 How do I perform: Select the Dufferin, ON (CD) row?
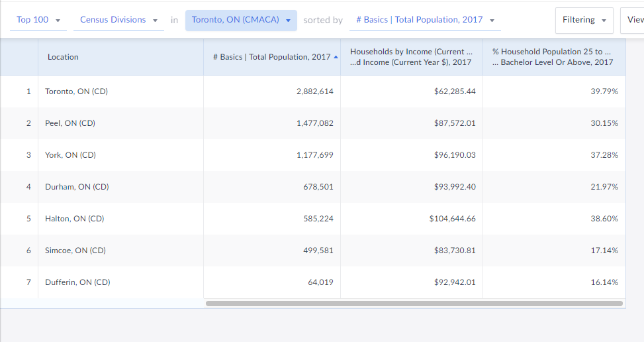coord(77,282)
